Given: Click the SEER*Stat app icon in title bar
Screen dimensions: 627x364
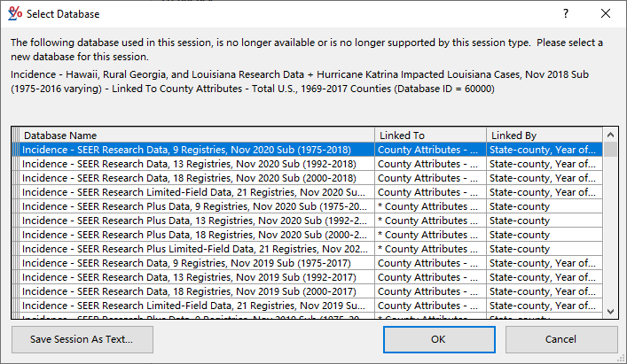Looking at the screenshot, I should [14, 14].
